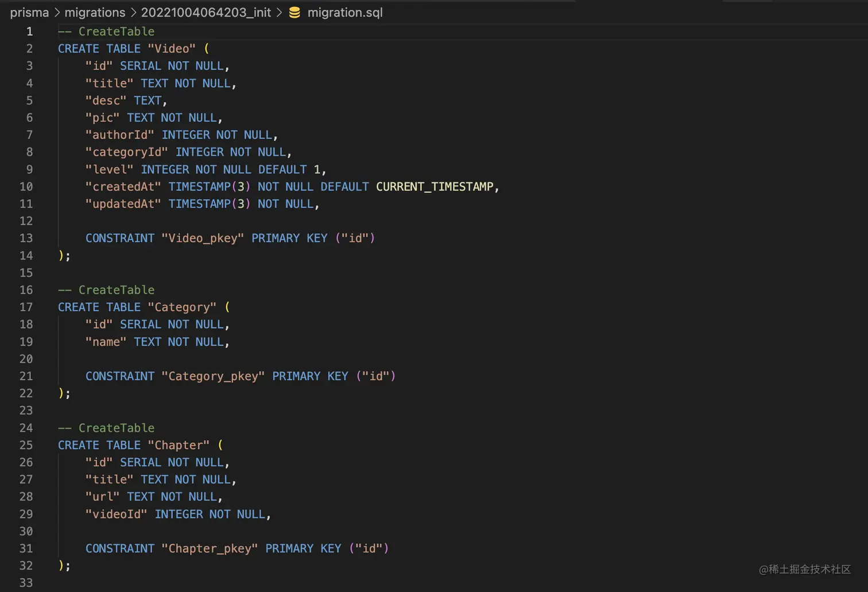Click CURRENT_TIMESTAMP in the createdAt line

coord(435,187)
